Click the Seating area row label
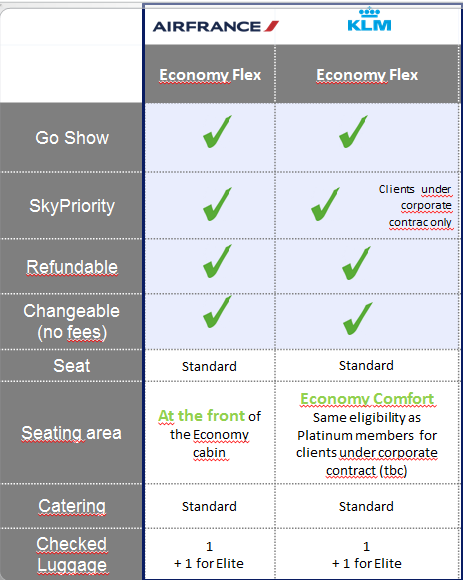Image resolution: width=463 pixels, height=580 pixels. (71, 433)
